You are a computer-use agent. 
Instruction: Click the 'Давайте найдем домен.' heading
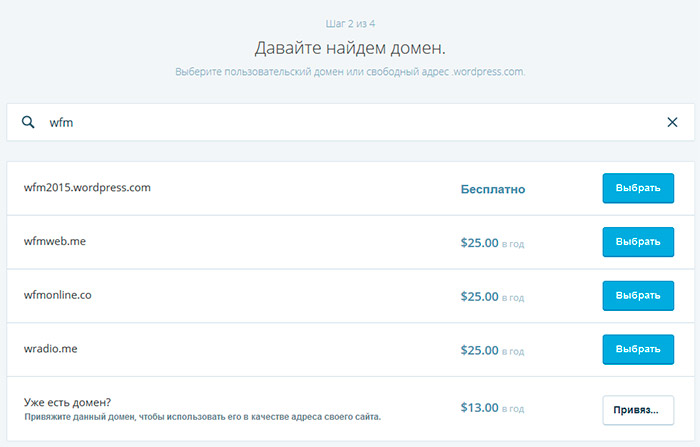(349, 48)
